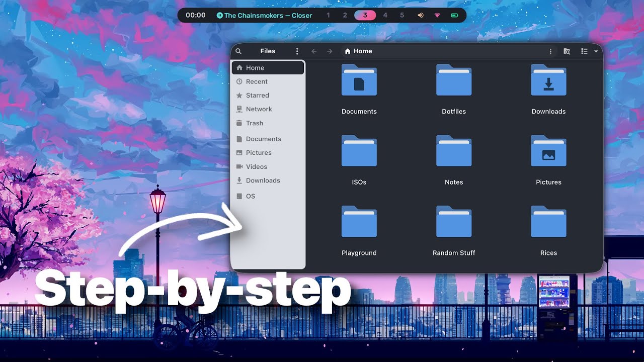Image resolution: width=644 pixels, height=362 pixels.
Task: Toggle list view layout icon
Action: coord(584,51)
